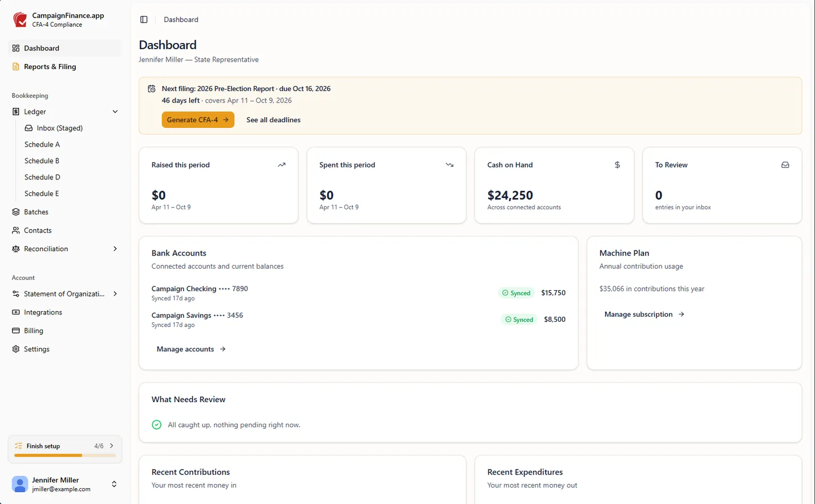The width and height of the screenshot is (815, 504).
Task: Click the trending-down icon on Spent card
Action: click(x=449, y=165)
